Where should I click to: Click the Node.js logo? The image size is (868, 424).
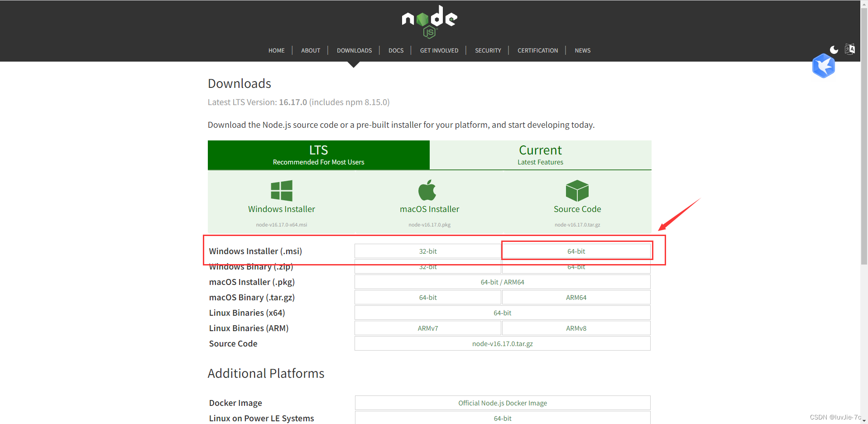[429, 21]
